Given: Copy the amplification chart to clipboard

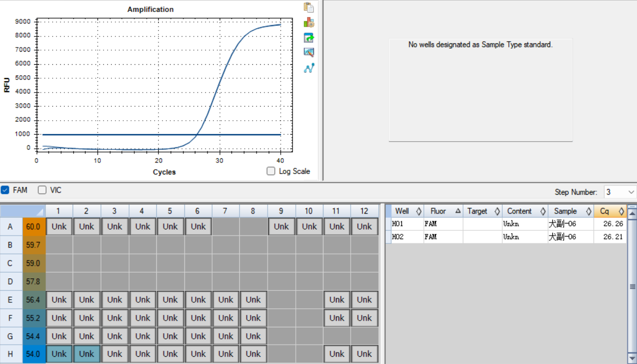Looking at the screenshot, I should (309, 7).
